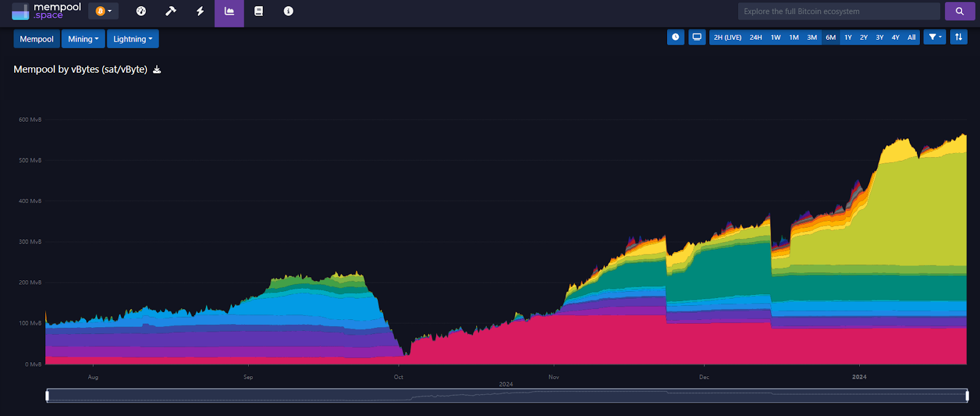980x416 pixels.
Task: Toggle the invert chart order arrows button
Action: point(959,37)
